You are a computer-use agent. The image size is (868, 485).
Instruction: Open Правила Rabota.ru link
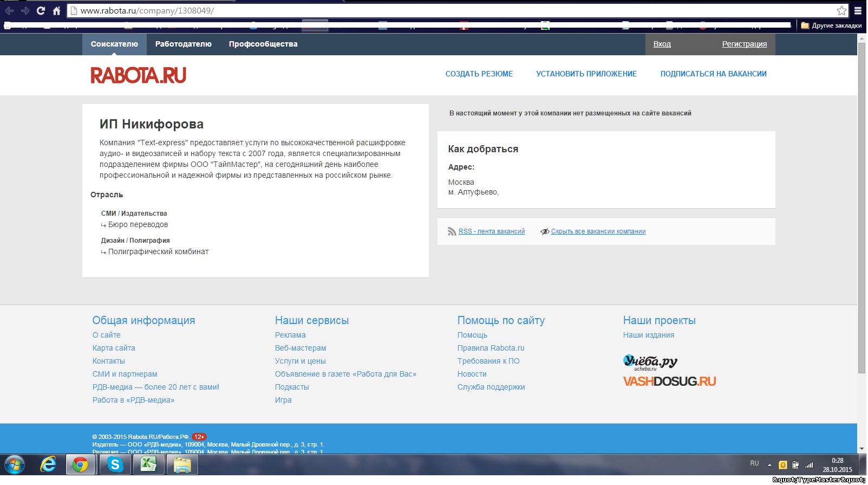click(491, 348)
